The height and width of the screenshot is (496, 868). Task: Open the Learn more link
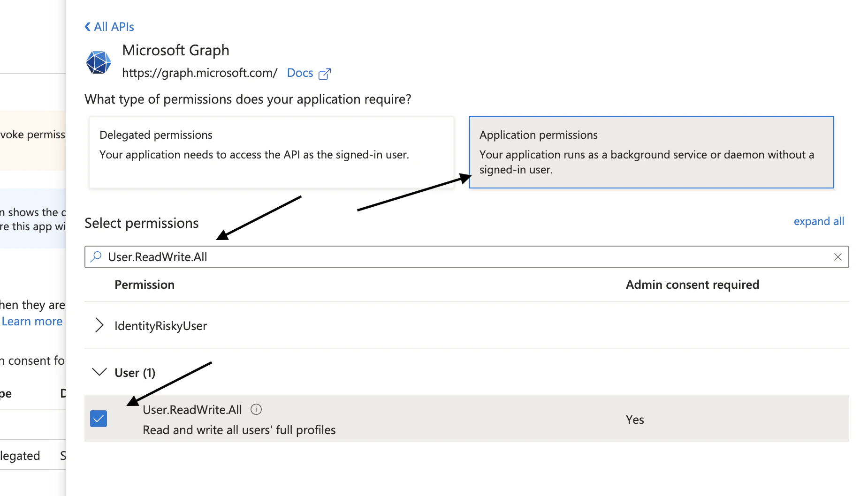coord(32,322)
